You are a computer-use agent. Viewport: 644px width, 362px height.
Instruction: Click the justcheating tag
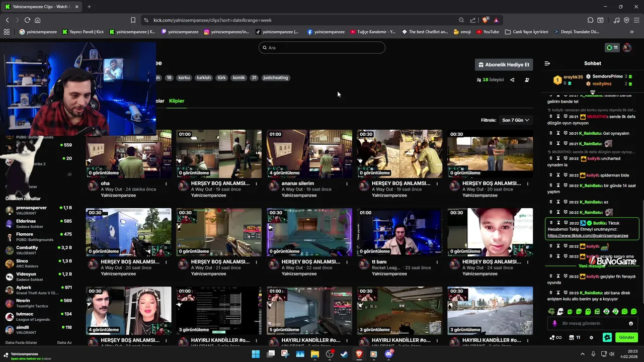276,78
